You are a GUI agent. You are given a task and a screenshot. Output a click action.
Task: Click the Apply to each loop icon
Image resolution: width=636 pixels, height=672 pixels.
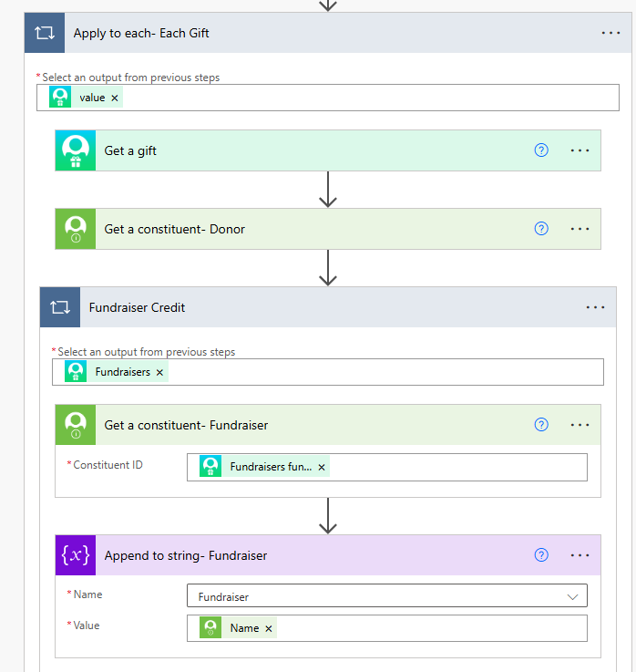[x=45, y=33]
